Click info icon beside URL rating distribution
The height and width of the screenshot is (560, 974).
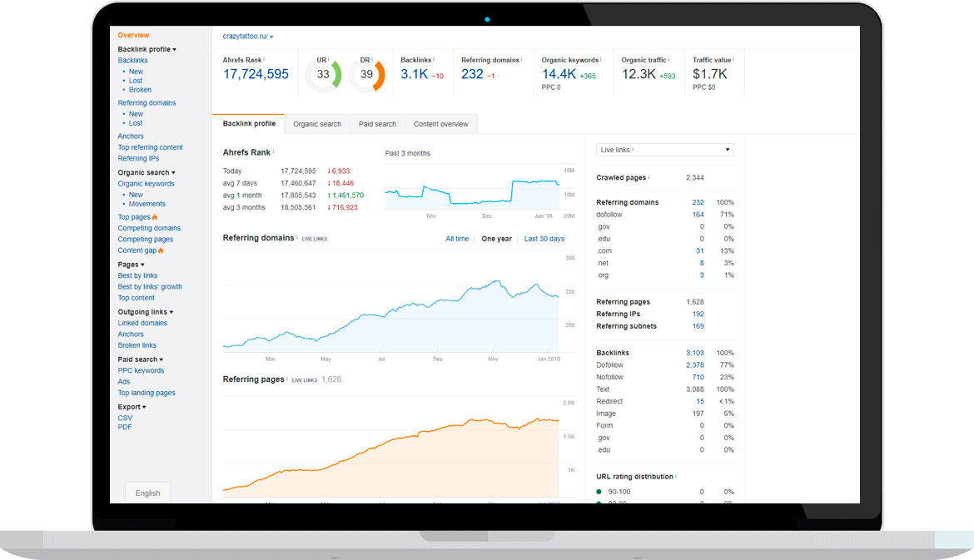(676, 477)
